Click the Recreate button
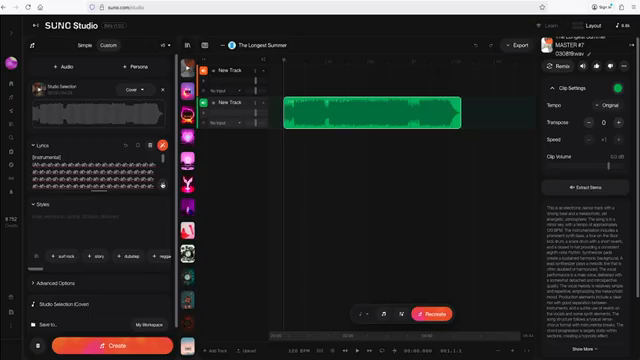640x360 pixels. point(432,314)
